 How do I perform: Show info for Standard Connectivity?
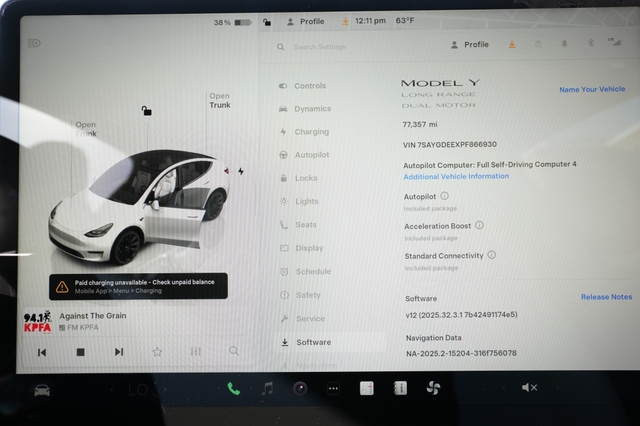tap(492, 255)
